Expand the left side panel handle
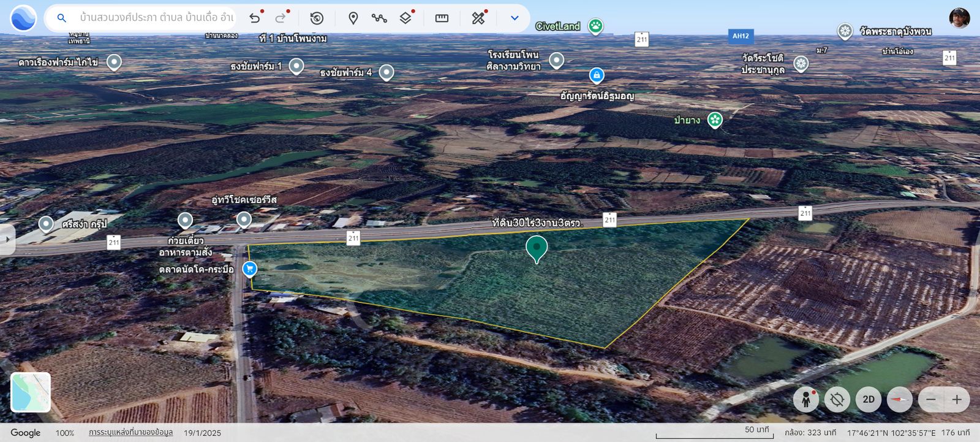 (x=6, y=240)
